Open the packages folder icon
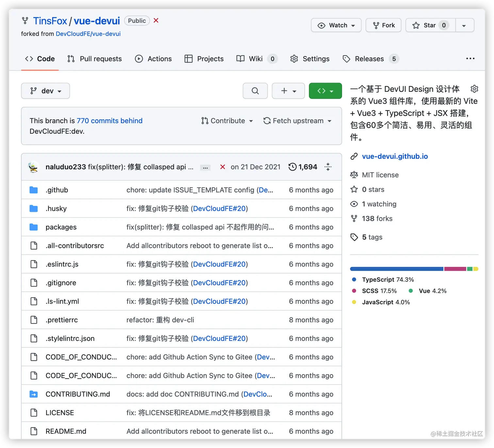 tap(34, 227)
